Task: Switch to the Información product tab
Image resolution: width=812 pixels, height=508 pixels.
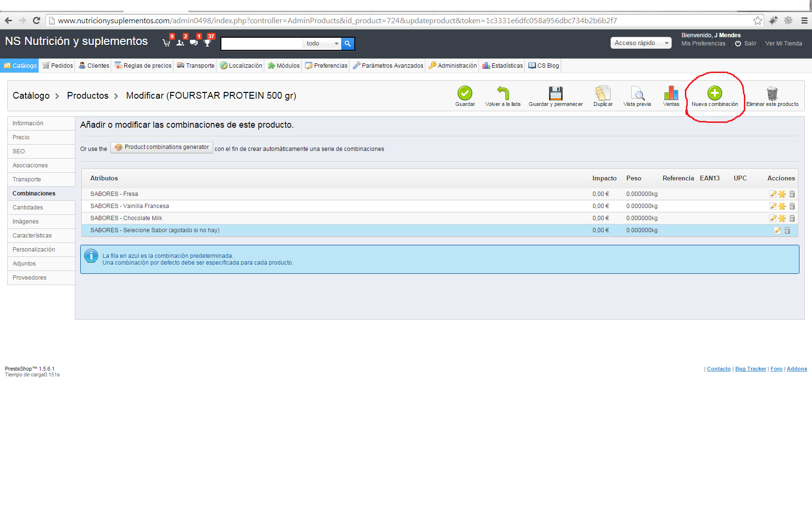Action: [x=41, y=123]
